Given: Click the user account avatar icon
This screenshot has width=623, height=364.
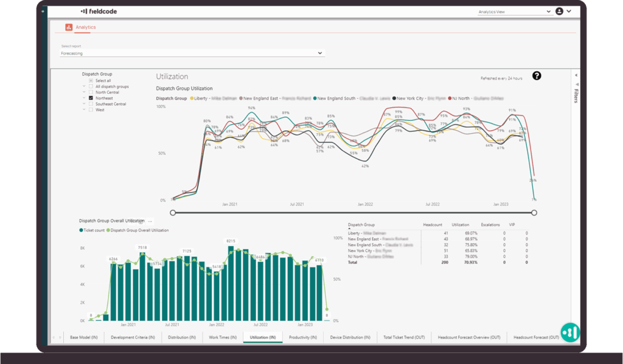Looking at the screenshot, I should click(x=560, y=11).
